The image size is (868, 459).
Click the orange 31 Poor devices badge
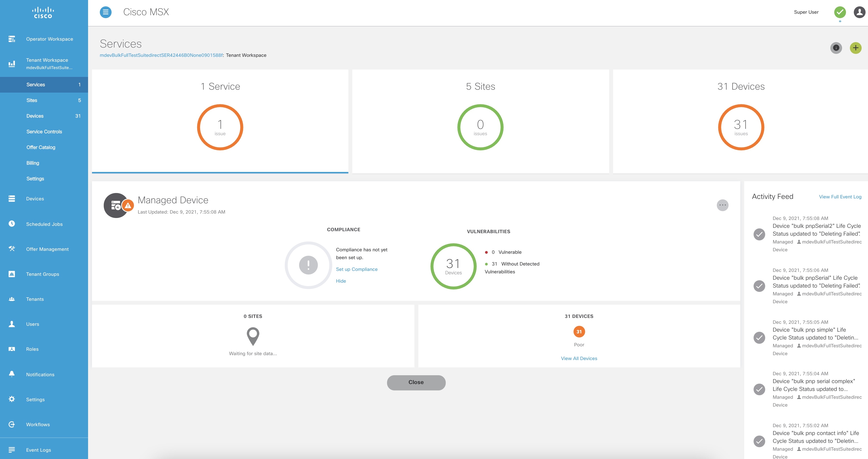[x=579, y=332]
